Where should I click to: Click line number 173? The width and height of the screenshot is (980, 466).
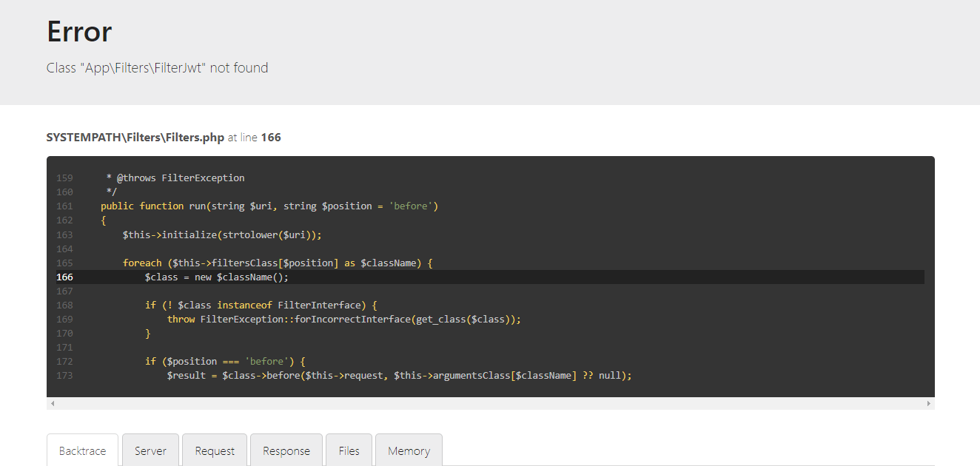pyautogui.click(x=64, y=375)
